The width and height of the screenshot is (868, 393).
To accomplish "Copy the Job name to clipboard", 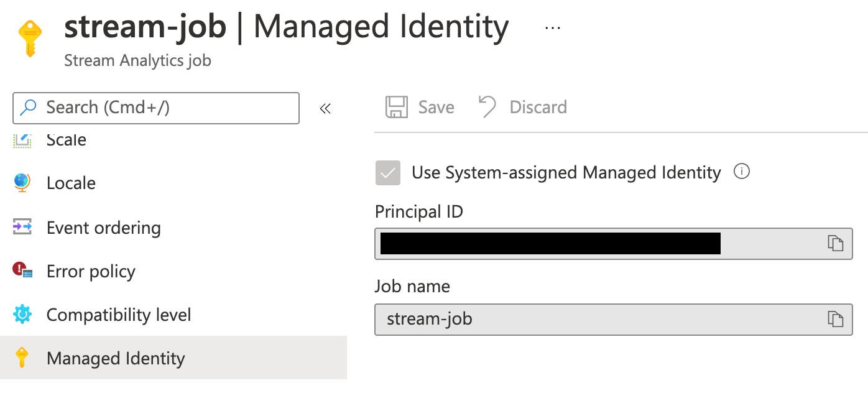I will point(835,319).
